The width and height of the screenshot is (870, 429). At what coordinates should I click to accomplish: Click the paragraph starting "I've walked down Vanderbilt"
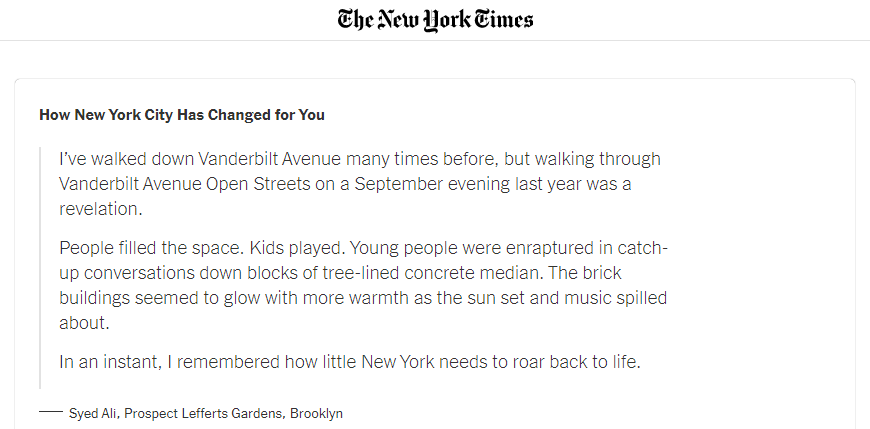coord(360,184)
